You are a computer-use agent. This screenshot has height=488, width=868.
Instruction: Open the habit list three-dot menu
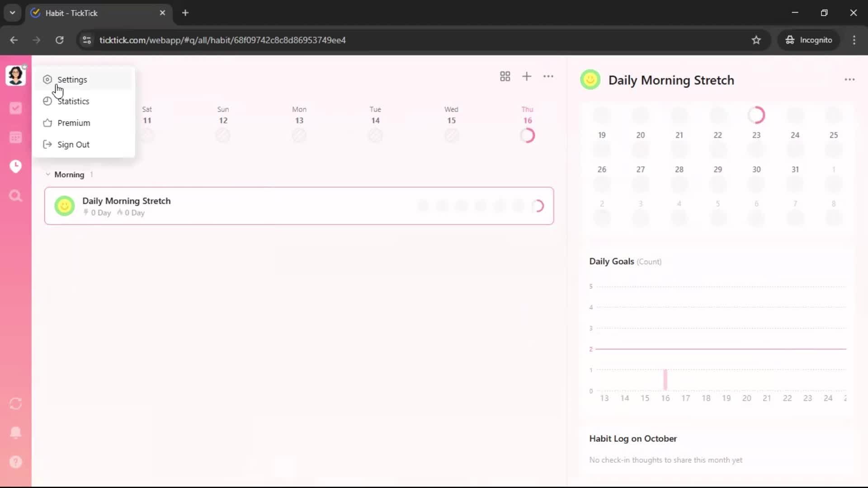548,76
